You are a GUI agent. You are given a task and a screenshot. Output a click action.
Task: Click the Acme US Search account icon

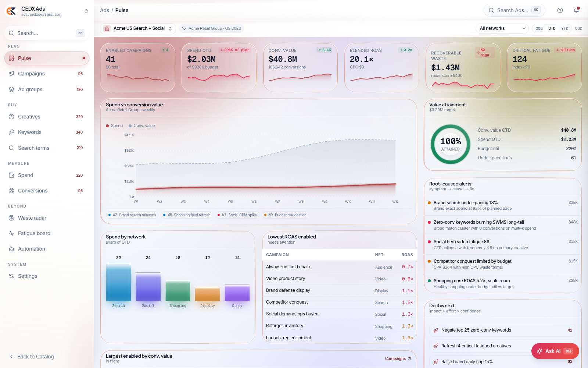(107, 28)
